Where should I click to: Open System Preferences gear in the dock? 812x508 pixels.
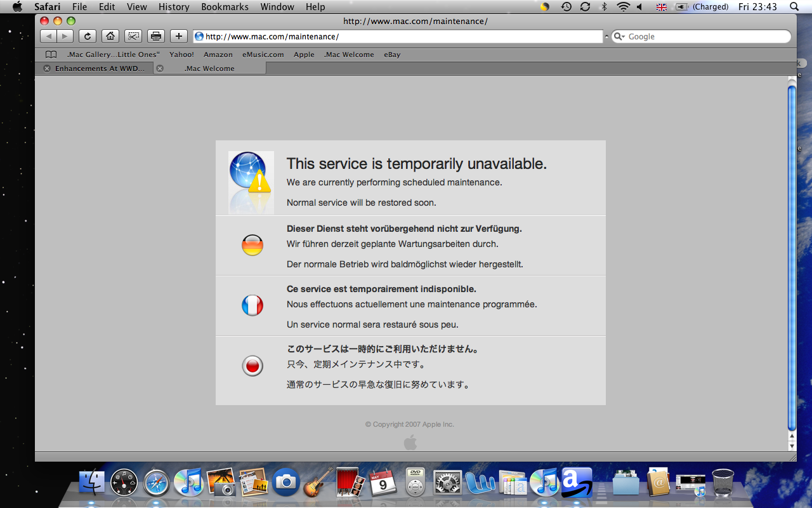pos(447,483)
